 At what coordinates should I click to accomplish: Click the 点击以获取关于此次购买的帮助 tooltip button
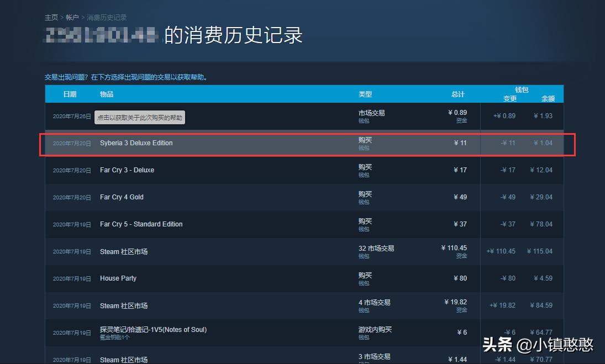(x=140, y=117)
